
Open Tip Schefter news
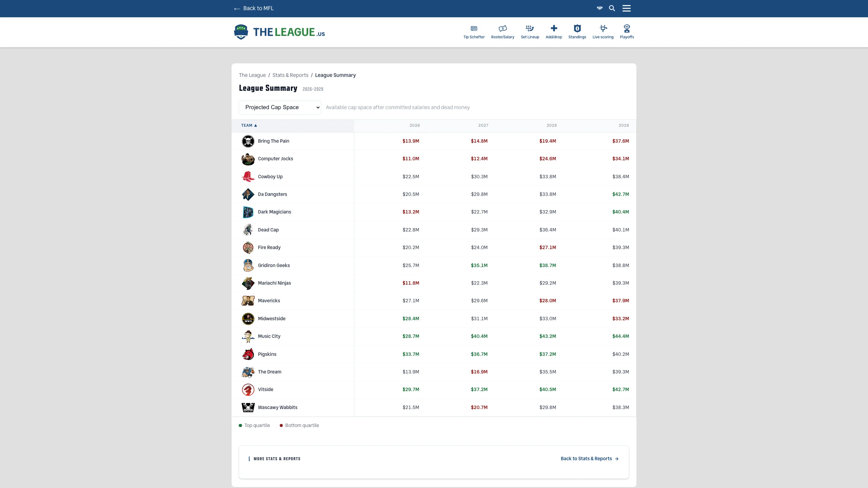click(x=474, y=32)
